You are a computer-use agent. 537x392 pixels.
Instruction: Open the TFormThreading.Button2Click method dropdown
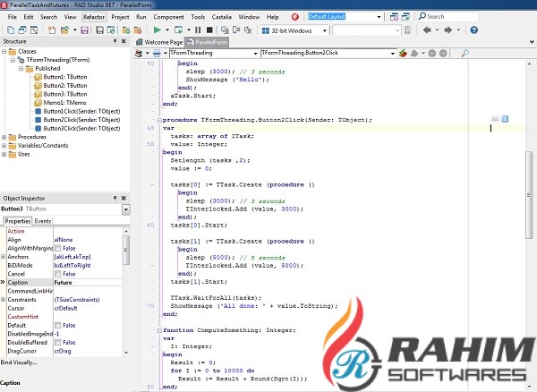(x=393, y=54)
